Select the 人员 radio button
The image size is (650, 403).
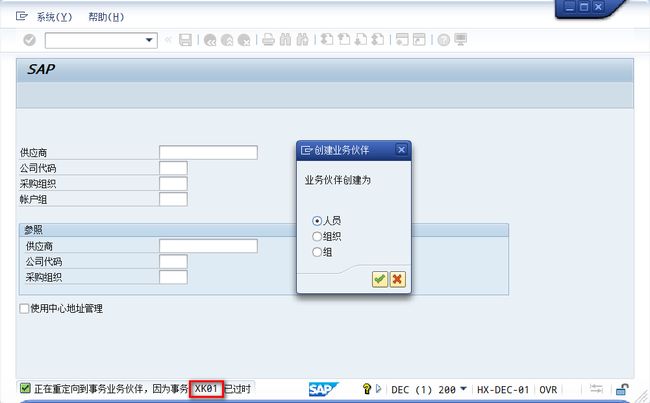click(x=317, y=221)
